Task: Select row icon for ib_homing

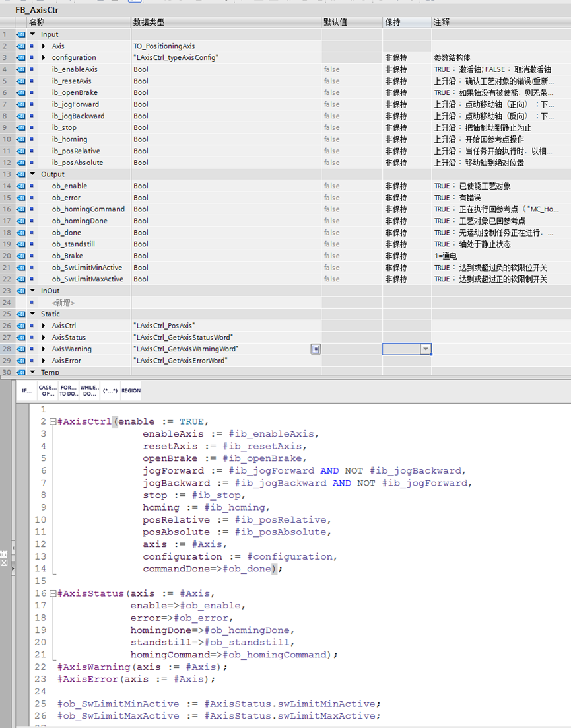Action: click(21, 139)
